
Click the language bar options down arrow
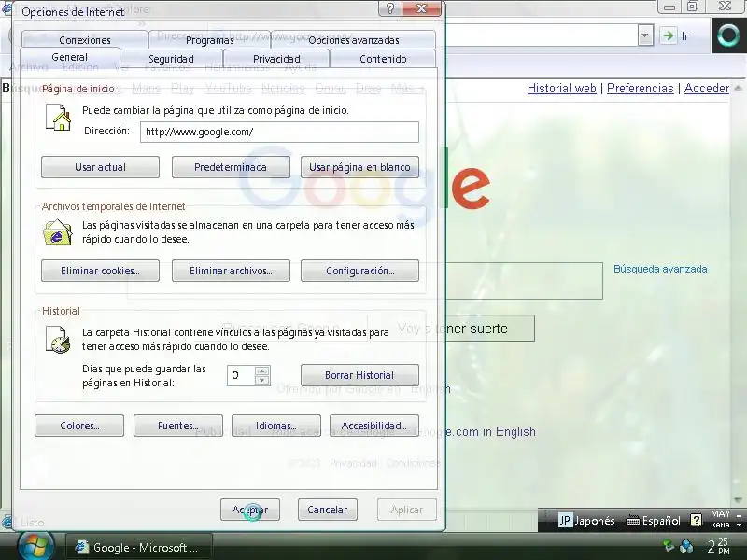pos(739,525)
